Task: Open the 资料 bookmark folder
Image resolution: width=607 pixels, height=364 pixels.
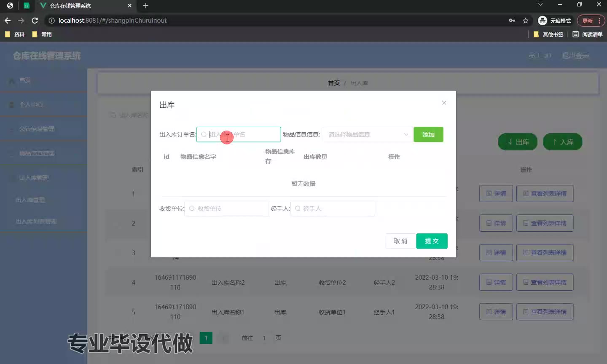Action: [15, 35]
